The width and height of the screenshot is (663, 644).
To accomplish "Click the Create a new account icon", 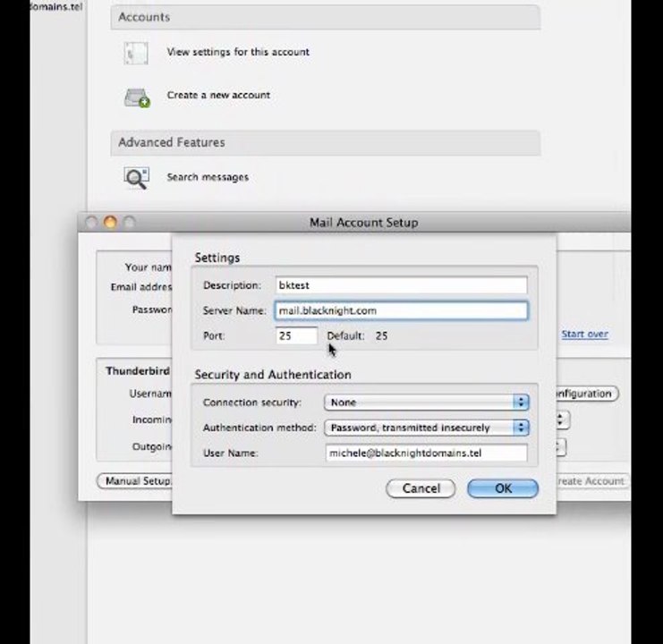I will (137, 97).
